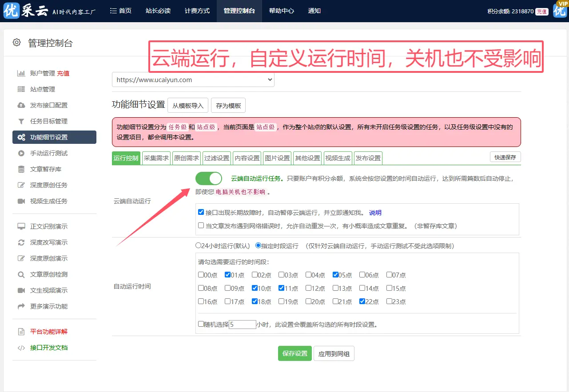Image resolution: width=569 pixels, height=392 pixels.
Task: Click the video camera icon for 视频生成任务
Action: [x=21, y=201]
